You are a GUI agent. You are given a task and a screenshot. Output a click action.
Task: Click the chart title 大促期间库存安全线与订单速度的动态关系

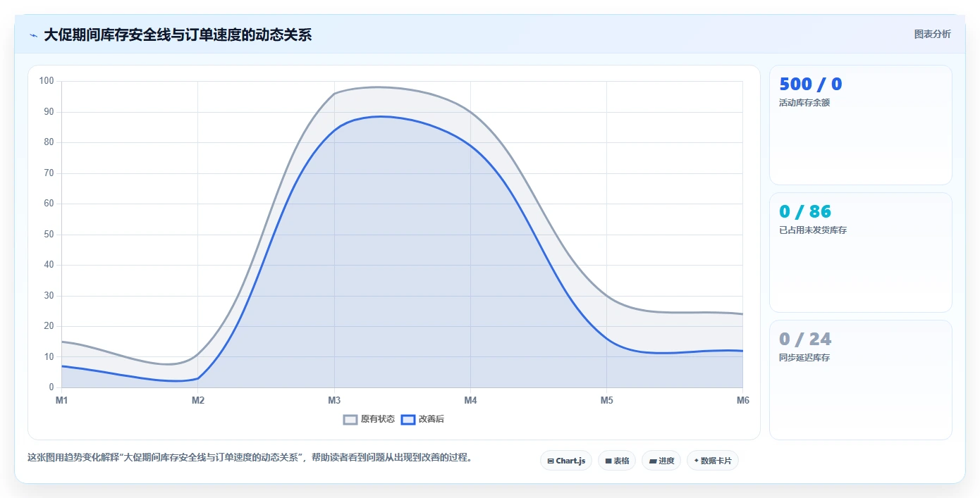(178, 35)
